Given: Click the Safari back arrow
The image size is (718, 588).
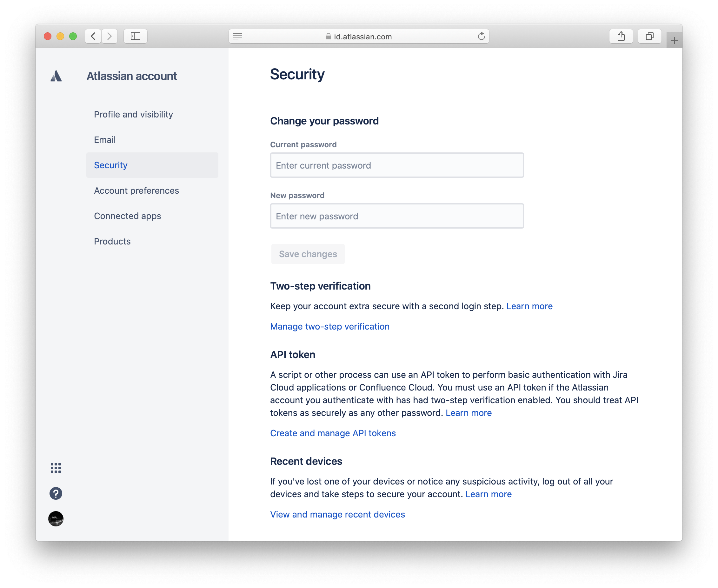Looking at the screenshot, I should [93, 36].
